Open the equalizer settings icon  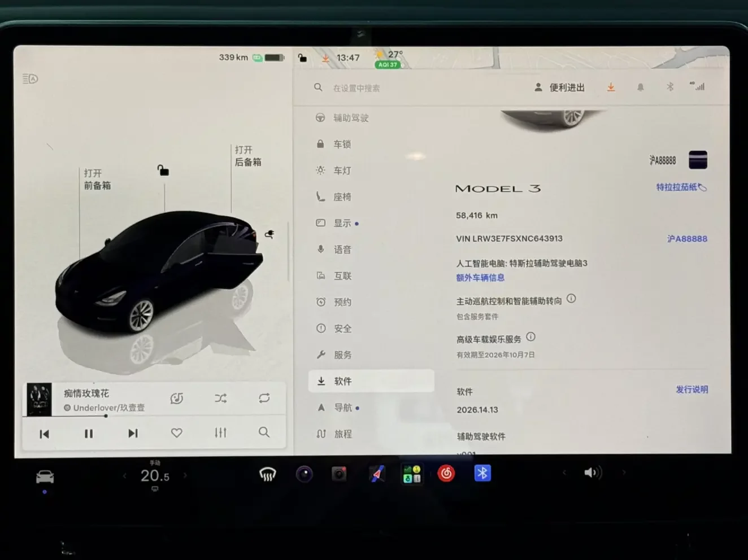pos(220,432)
